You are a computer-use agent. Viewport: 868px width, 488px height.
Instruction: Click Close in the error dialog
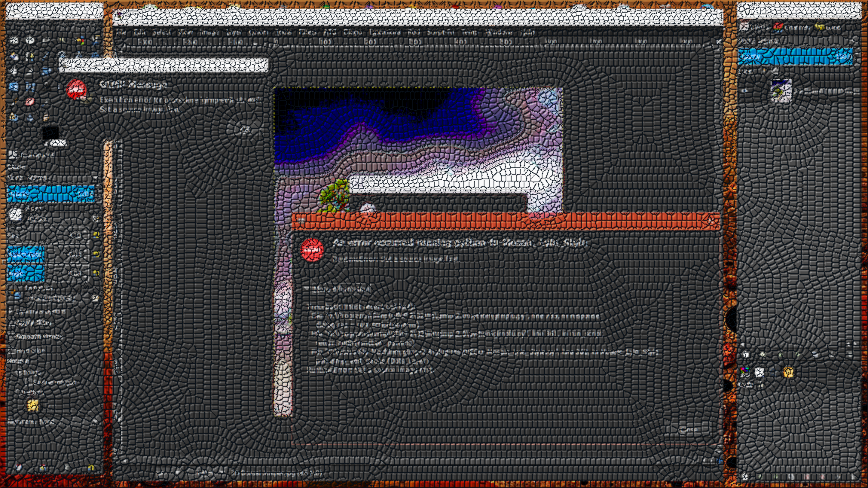pyautogui.click(x=689, y=429)
